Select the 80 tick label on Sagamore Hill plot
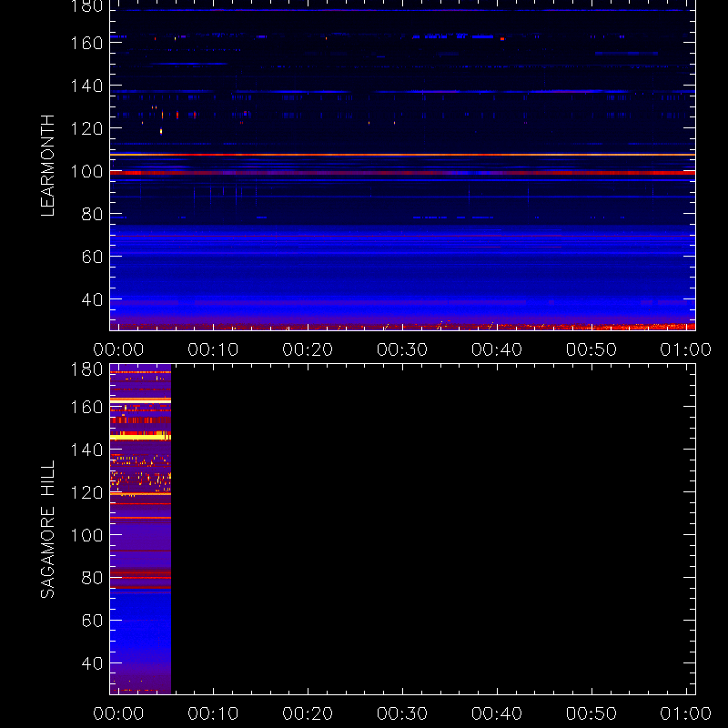 [92, 578]
